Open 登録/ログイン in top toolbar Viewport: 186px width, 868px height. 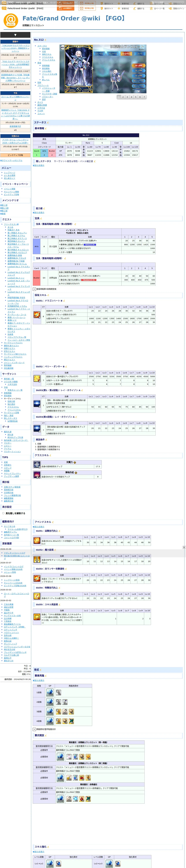(177, 8)
